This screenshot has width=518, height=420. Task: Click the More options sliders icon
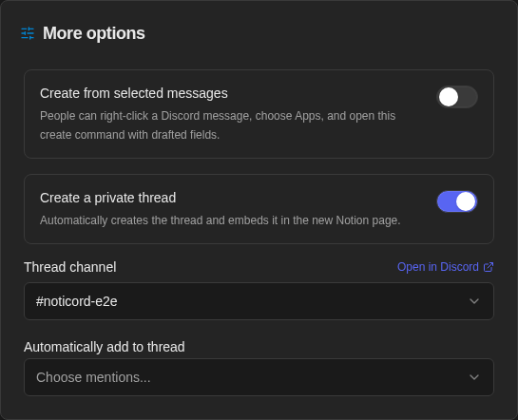click(x=28, y=33)
